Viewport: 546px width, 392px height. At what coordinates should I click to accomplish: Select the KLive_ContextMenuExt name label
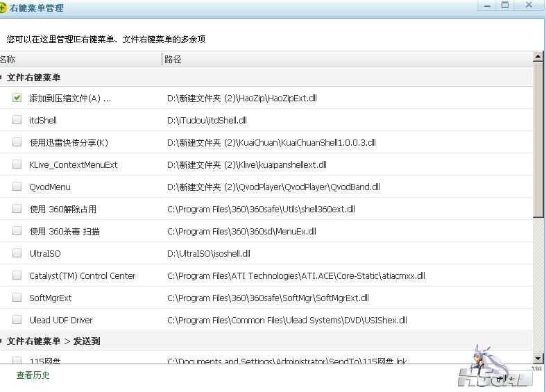[74, 164]
